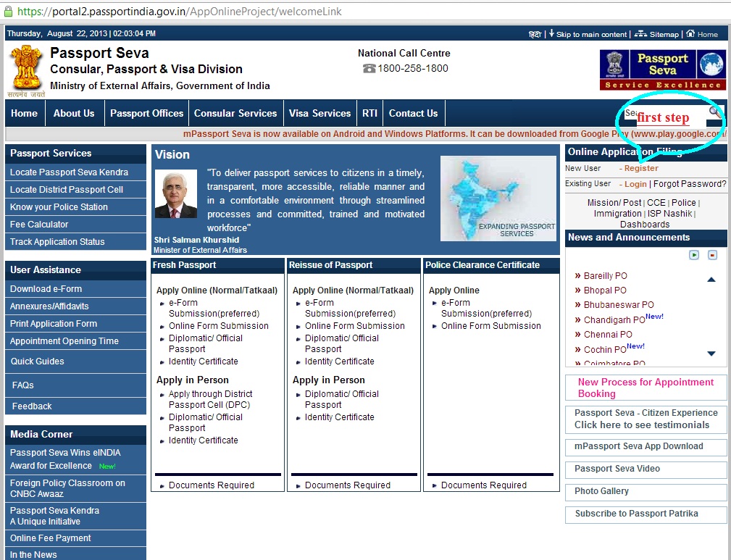Viewport: 731px width, 560px height.
Task: Click the Police dashboard link
Action: coord(683,203)
